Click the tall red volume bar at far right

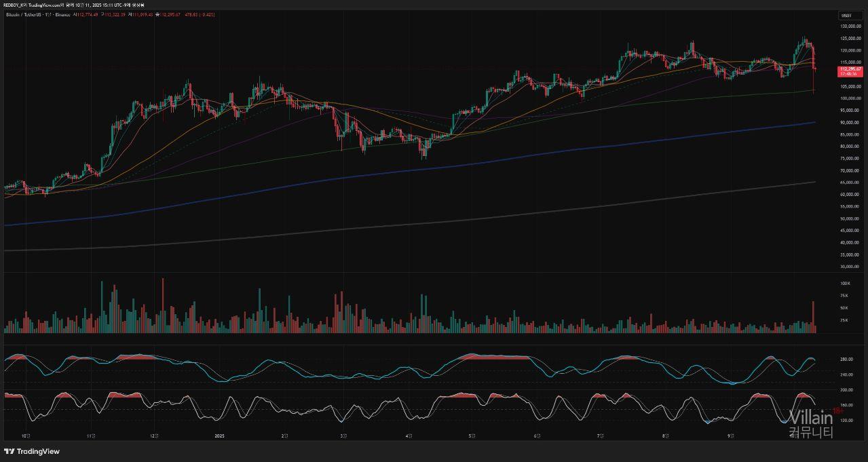click(x=813, y=316)
